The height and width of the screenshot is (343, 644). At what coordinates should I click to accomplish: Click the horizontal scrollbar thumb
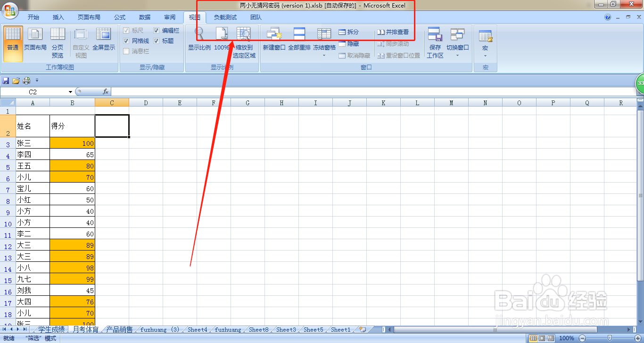495,329
